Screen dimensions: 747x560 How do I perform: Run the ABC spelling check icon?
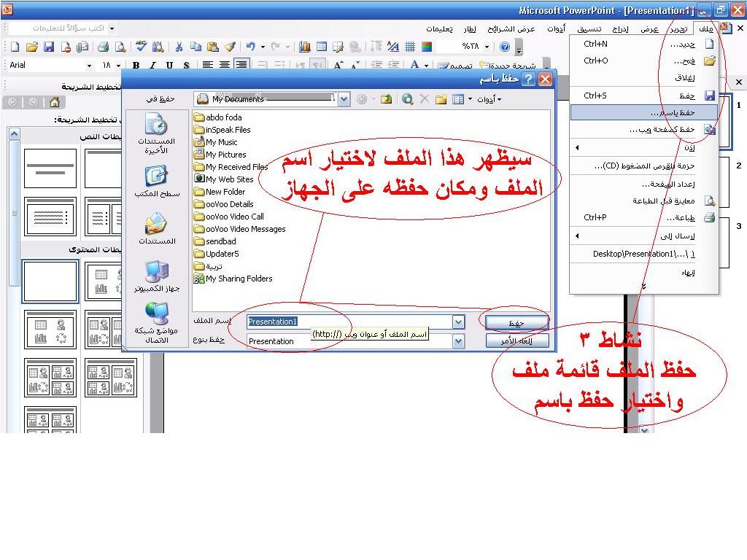(x=141, y=46)
